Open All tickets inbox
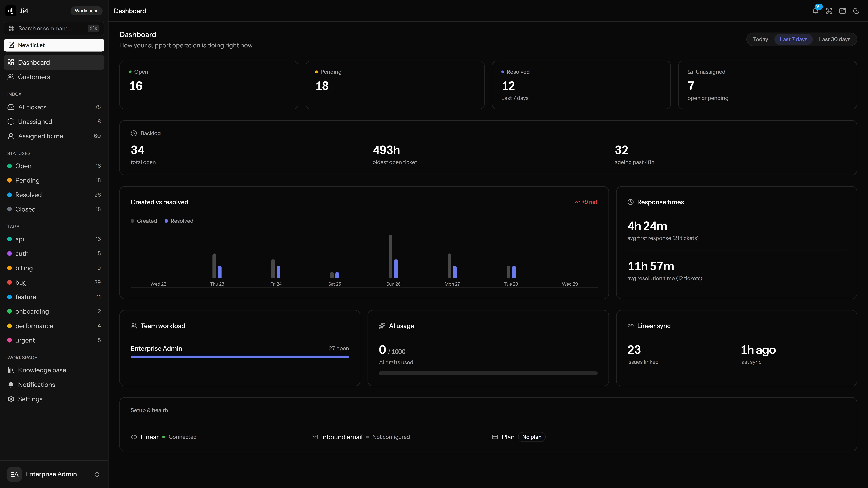The width and height of the screenshot is (868, 488). (x=54, y=107)
